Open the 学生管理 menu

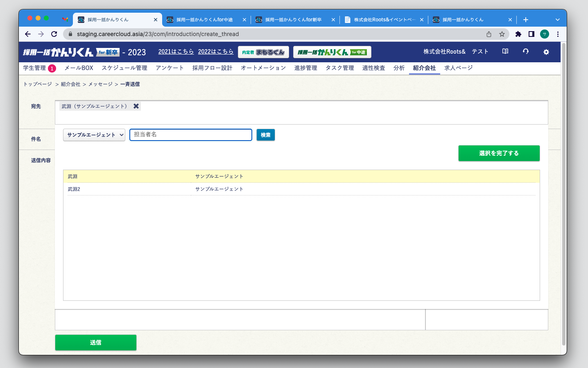(x=34, y=68)
